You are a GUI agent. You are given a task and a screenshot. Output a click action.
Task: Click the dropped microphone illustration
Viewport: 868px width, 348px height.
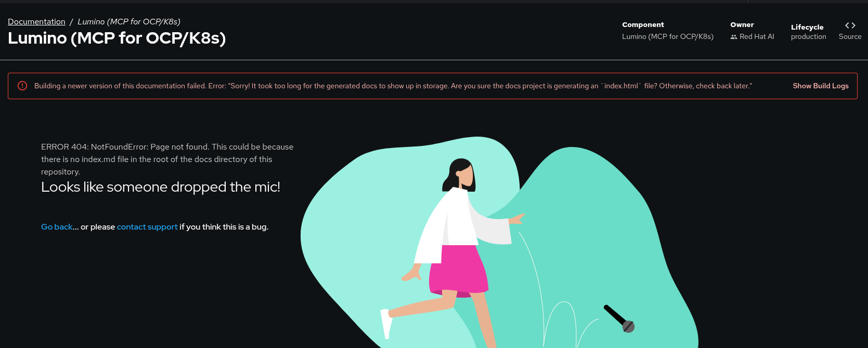(619, 318)
